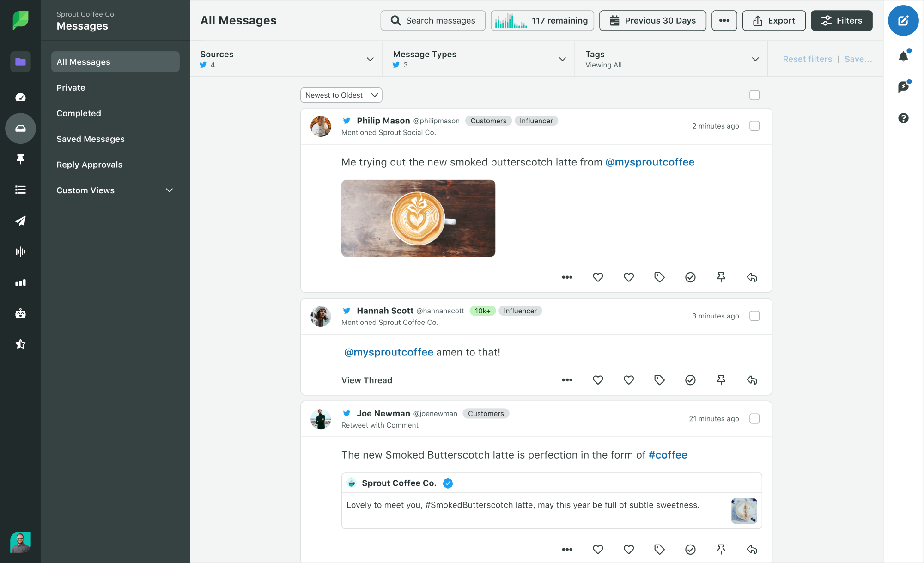The height and width of the screenshot is (563, 924).
Task: Click the pin icon on Joe Newman's tweet
Action: pos(721,549)
